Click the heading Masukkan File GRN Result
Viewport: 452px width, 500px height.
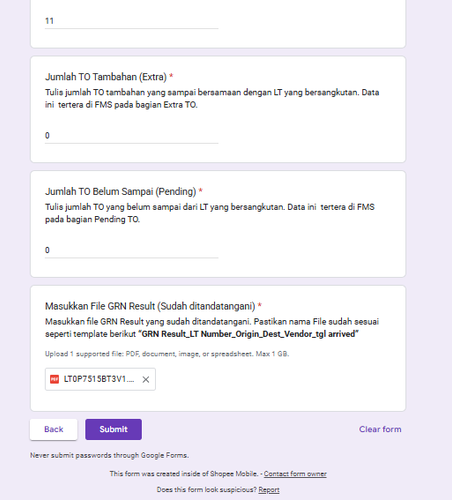(x=150, y=306)
